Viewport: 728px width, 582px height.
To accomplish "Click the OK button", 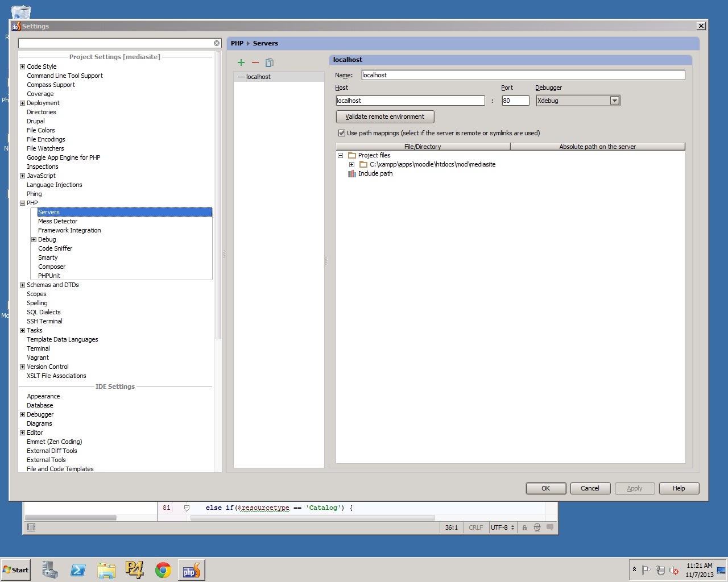I will coord(545,488).
